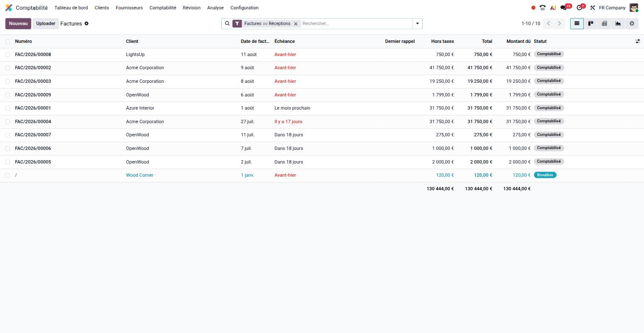Click the Comptabilité app title
The image size is (644, 333).
click(x=32, y=8)
